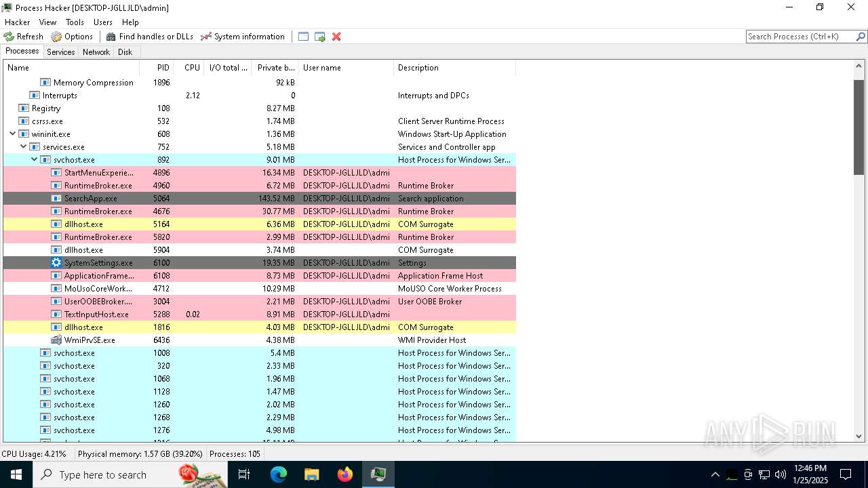Select the StartMenuExperie... process row
868x488 pixels.
tap(260, 173)
